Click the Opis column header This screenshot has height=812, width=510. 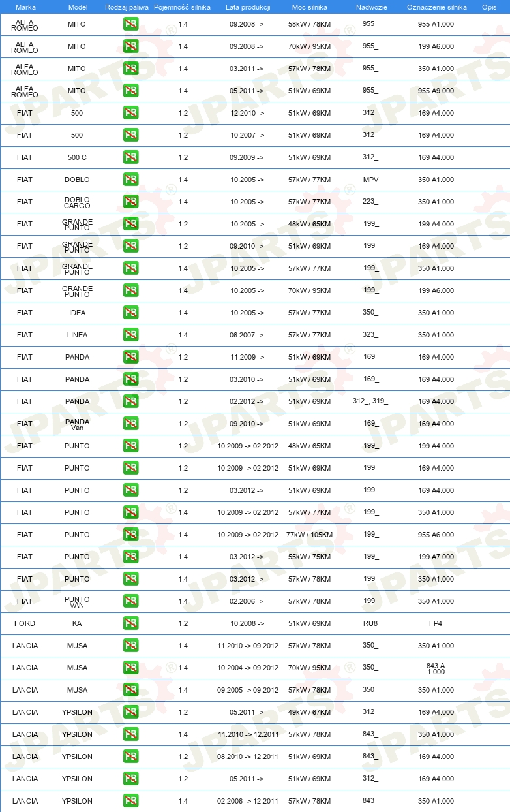click(489, 7)
